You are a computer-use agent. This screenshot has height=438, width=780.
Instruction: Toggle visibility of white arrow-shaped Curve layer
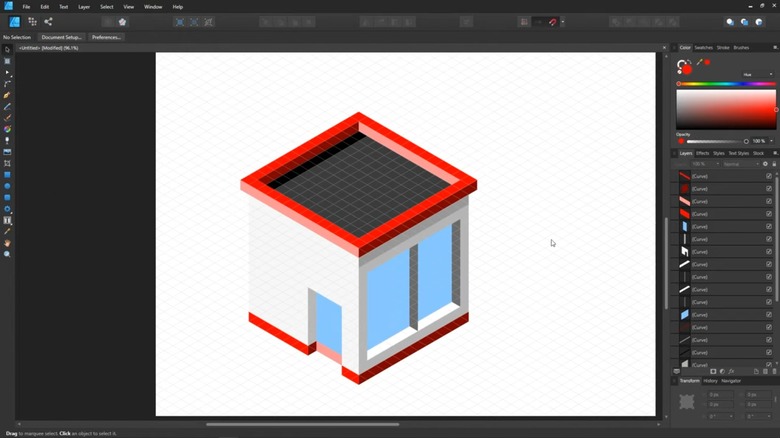[x=769, y=252]
